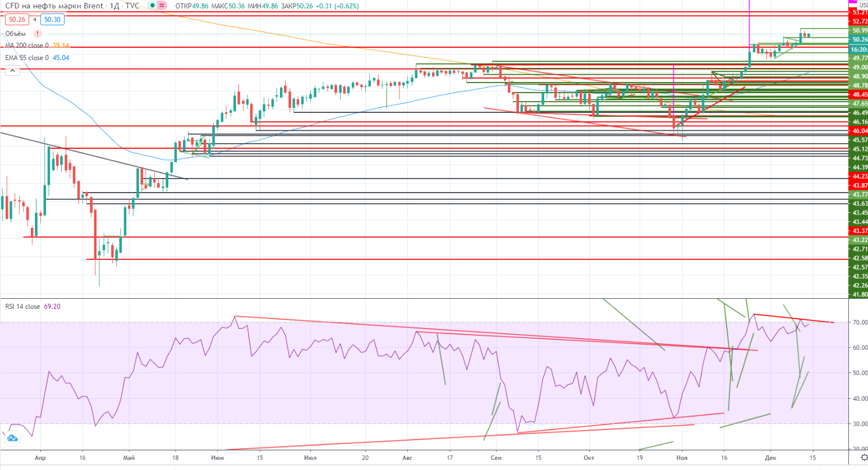Image resolution: width=868 pixels, height=470 pixels.
Task: Click the RSI value 69.20
Action: pyautogui.click(x=52, y=307)
